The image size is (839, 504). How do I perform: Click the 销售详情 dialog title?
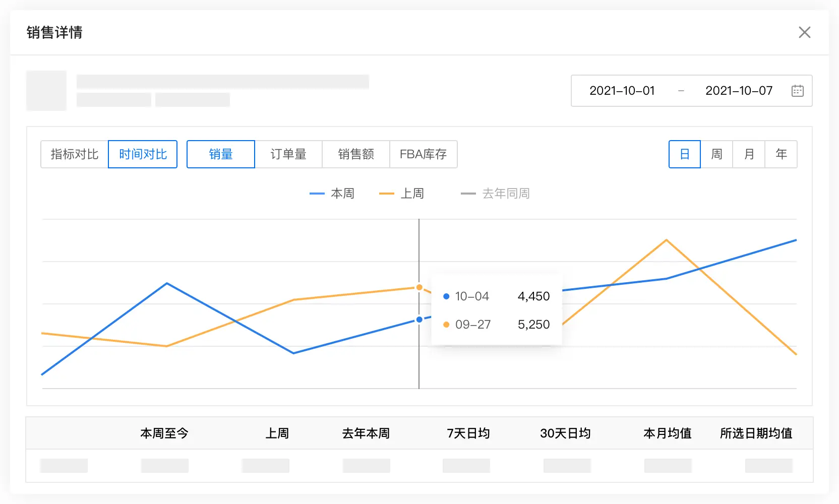(x=54, y=33)
